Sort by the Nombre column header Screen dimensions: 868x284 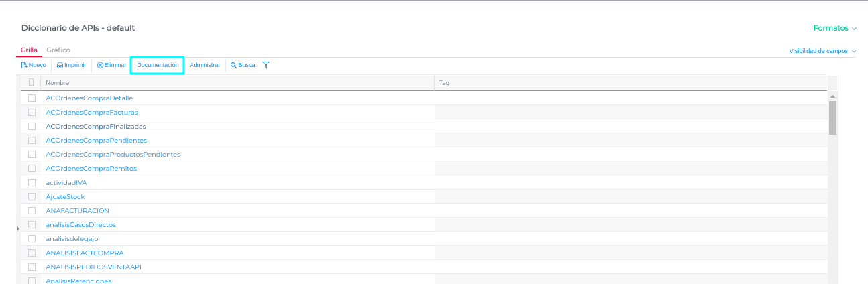pyautogui.click(x=58, y=83)
